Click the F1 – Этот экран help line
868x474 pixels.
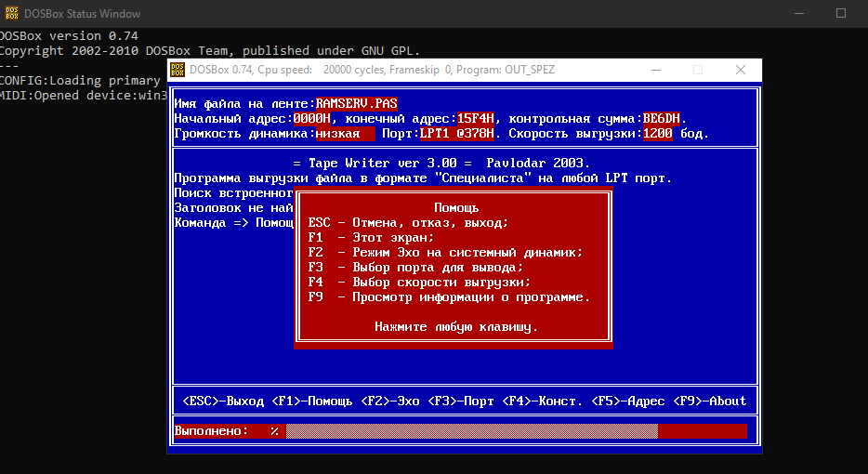point(371,238)
